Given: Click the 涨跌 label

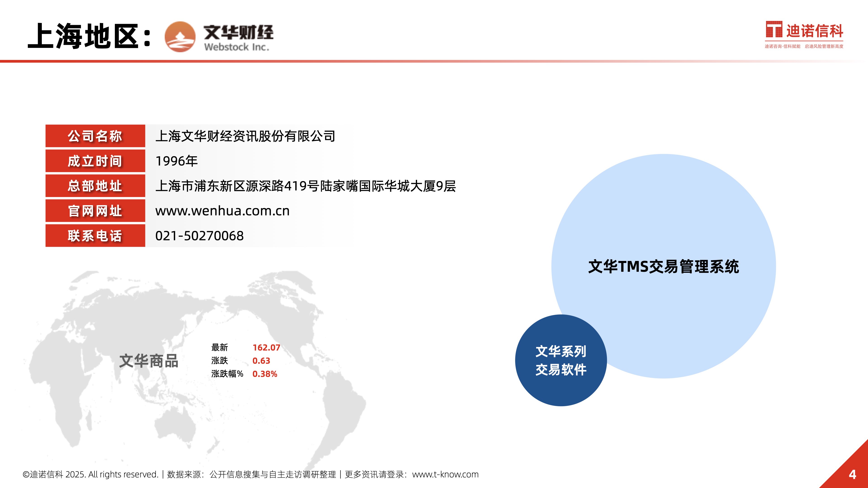Looking at the screenshot, I should [220, 360].
